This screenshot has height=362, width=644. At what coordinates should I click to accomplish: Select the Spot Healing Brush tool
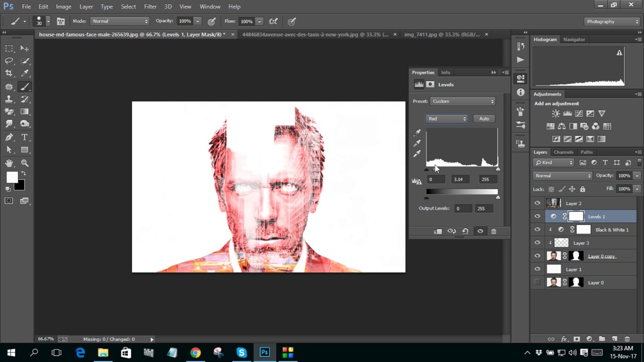[9, 86]
